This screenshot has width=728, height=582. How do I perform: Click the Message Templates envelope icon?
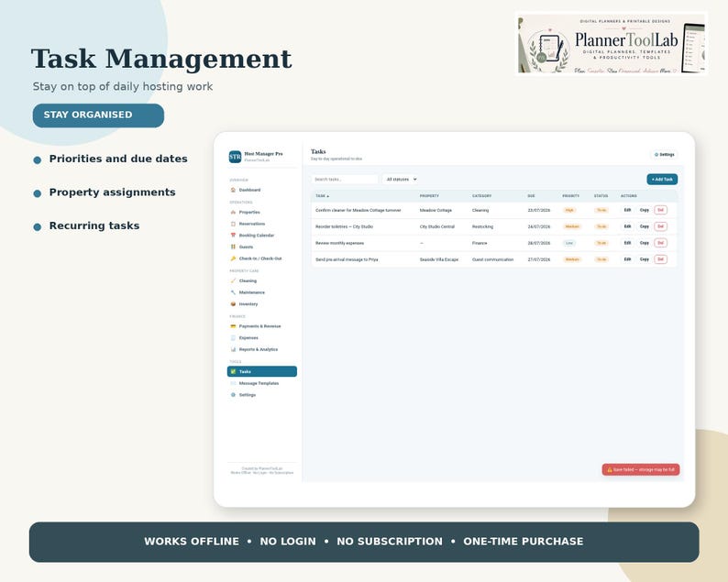click(233, 383)
